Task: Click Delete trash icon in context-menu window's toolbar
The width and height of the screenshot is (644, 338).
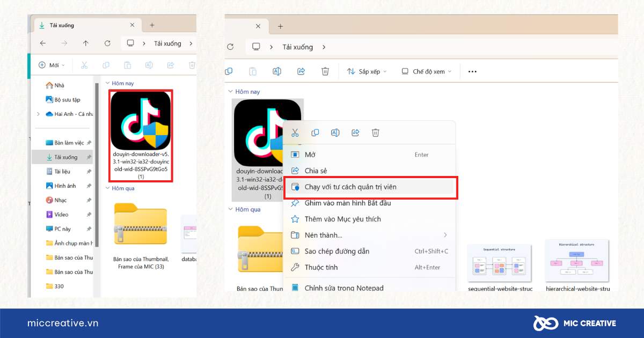Action: 325,71
